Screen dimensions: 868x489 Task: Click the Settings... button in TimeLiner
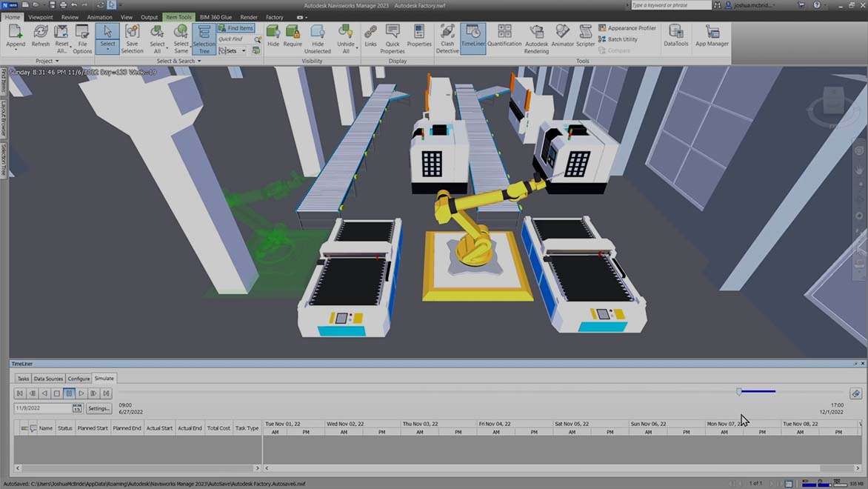point(99,408)
